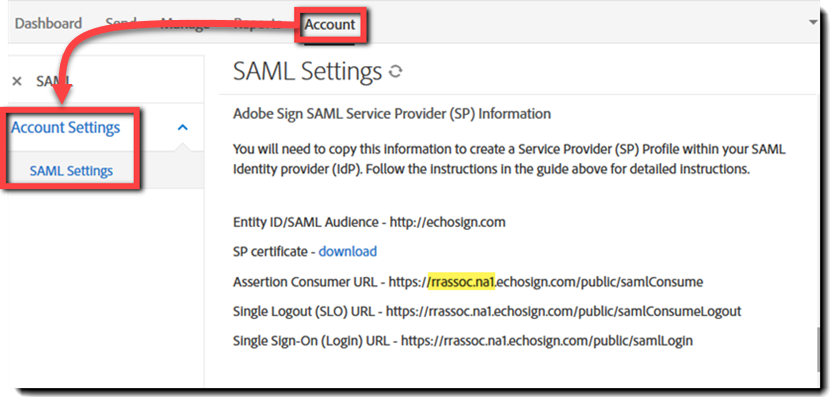Screen dimensions: 830x397
Task: Open the Dashboard tab
Action: (48, 24)
